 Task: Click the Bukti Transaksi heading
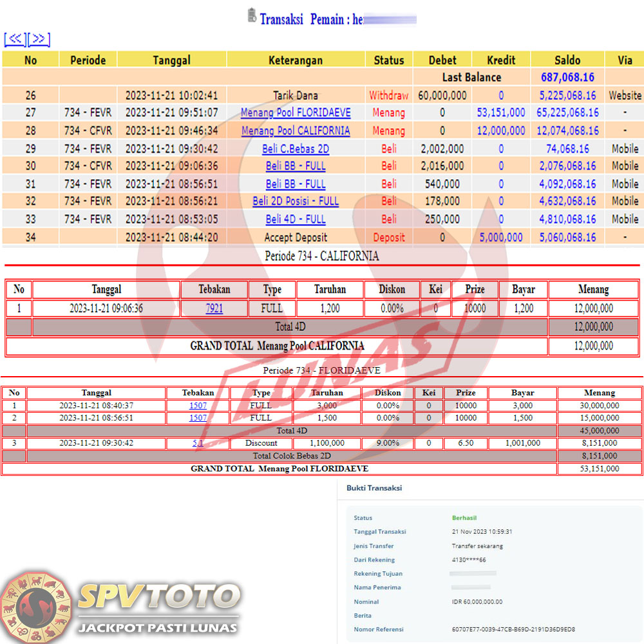click(374, 488)
